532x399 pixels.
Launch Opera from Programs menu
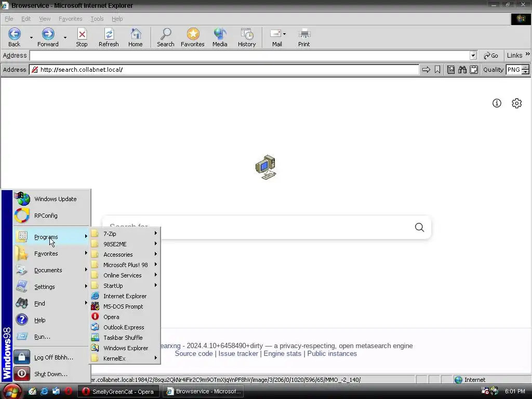coord(125,317)
